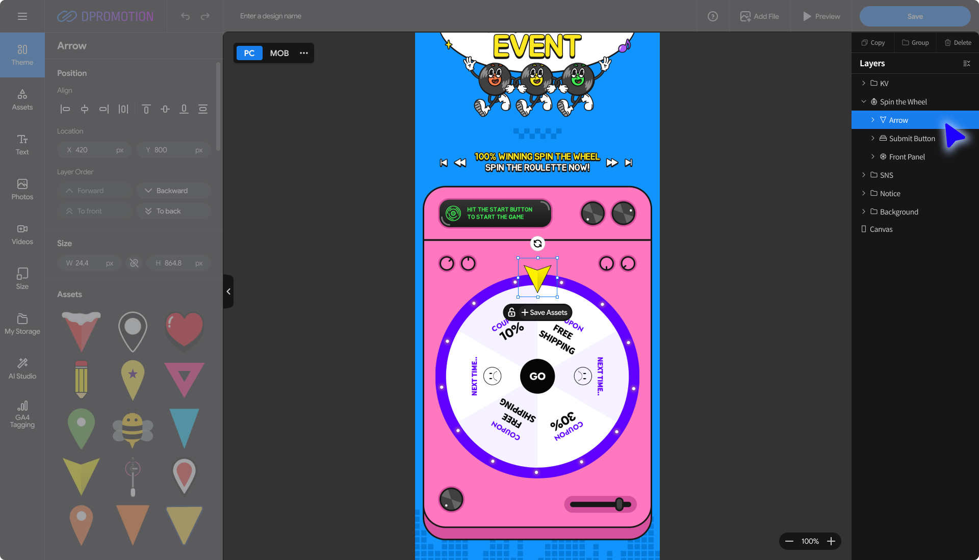Open the help question mark icon
The height and width of the screenshot is (560, 979).
point(713,16)
